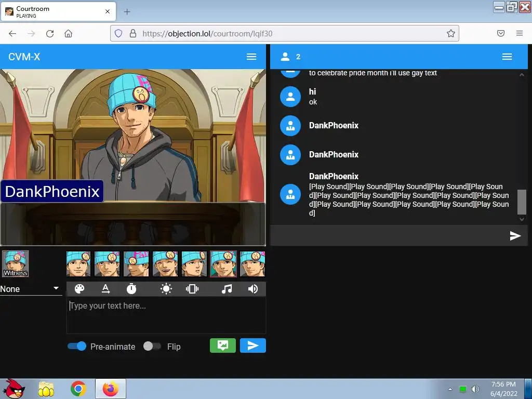The image size is (532, 399).
Task: Click the screen shake vibration icon
Action: (192, 289)
